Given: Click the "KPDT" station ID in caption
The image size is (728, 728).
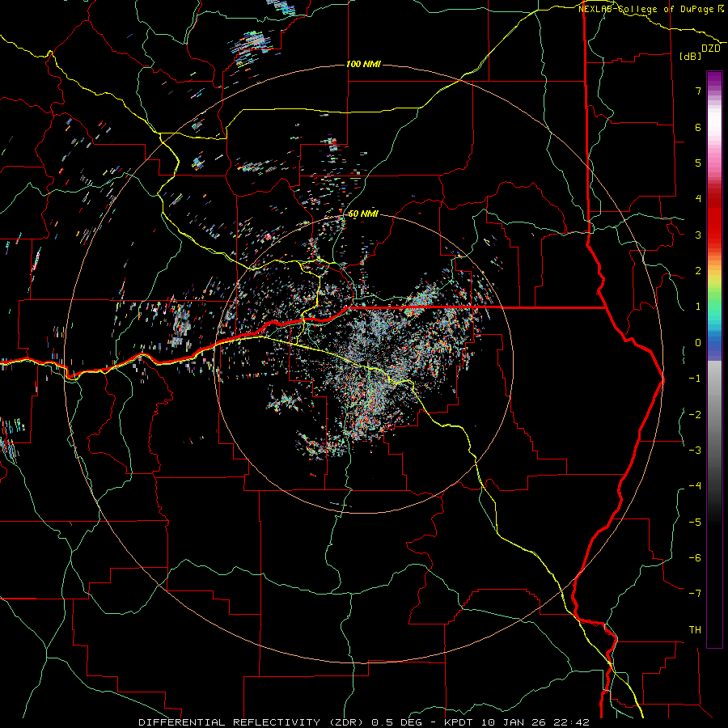Looking at the screenshot, I should 459,722.
